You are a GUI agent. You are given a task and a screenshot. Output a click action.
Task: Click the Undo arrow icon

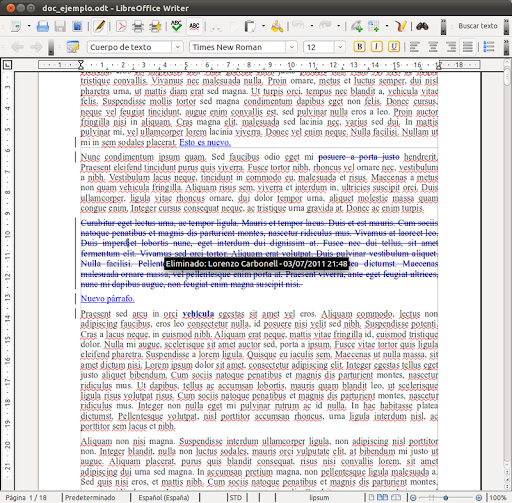(x=298, y=25)
